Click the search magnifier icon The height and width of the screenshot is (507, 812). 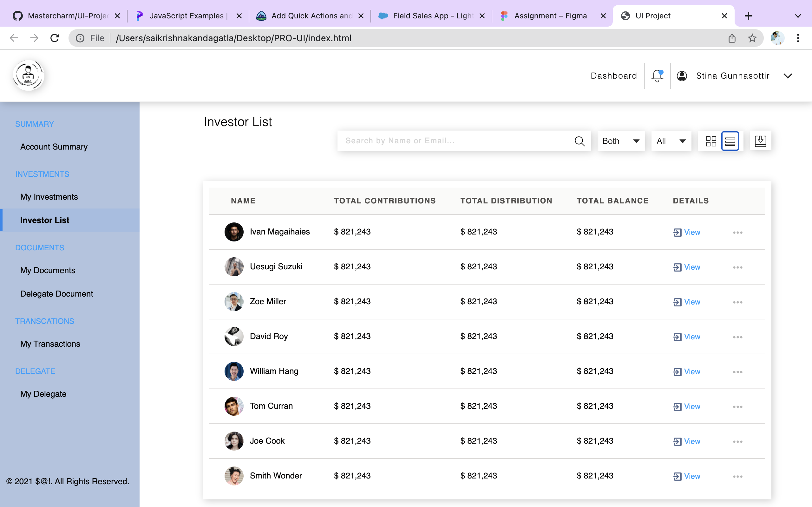[x=580, y=141]
